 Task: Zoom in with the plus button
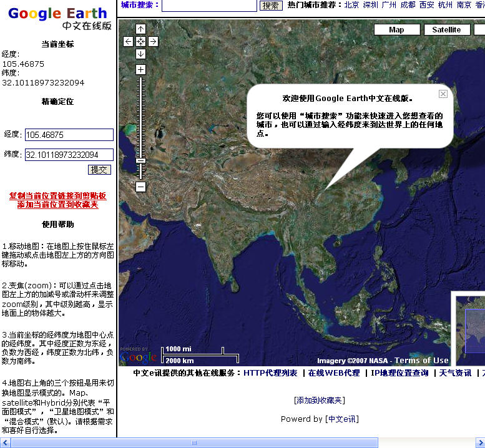(x=140, y=69)
